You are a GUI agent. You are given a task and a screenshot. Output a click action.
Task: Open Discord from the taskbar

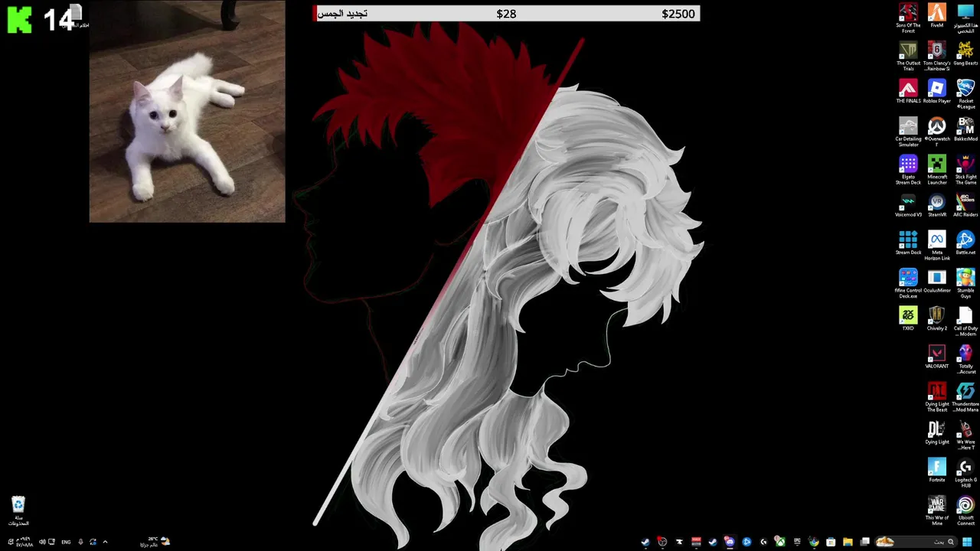point(730,542)
